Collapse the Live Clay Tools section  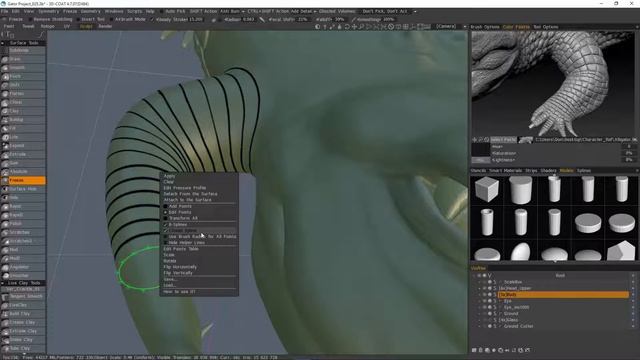point(2,283)
